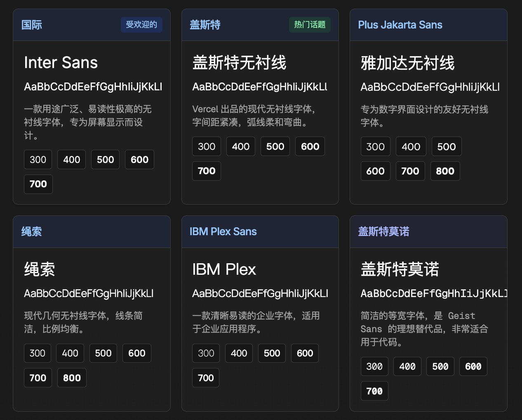
Task: Apply weight 700 in the 盖斯特莫诺 card
Action: pyautogui.click(x=374, y=391)
